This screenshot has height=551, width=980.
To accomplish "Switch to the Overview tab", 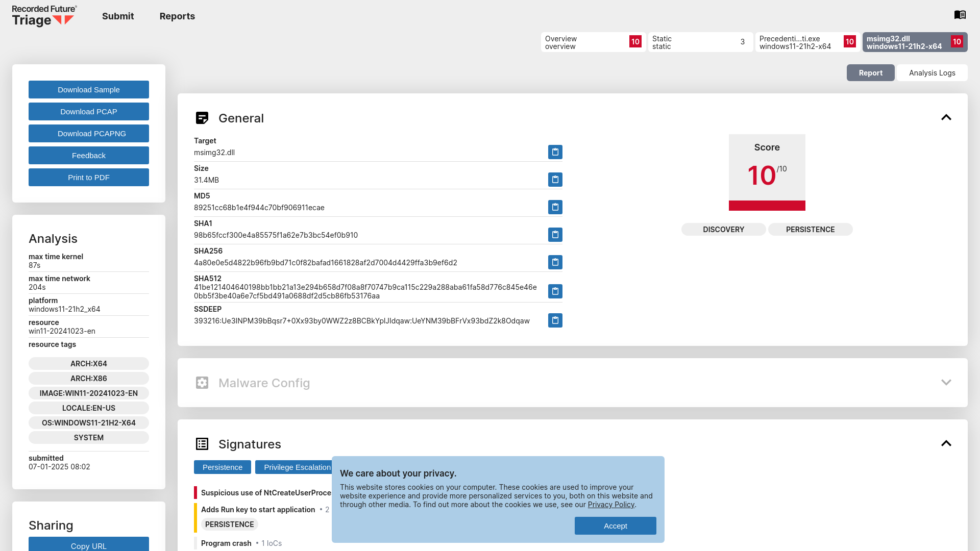I will tap(593, 42).
